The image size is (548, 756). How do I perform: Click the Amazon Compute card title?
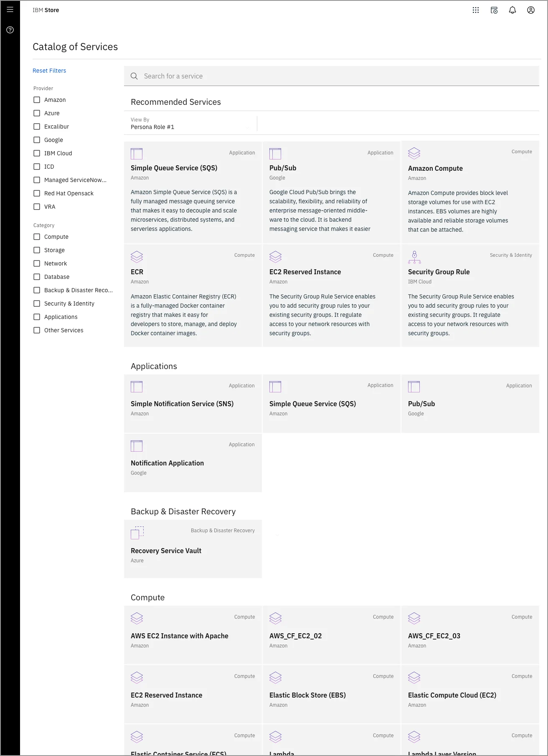click(435, 168)
